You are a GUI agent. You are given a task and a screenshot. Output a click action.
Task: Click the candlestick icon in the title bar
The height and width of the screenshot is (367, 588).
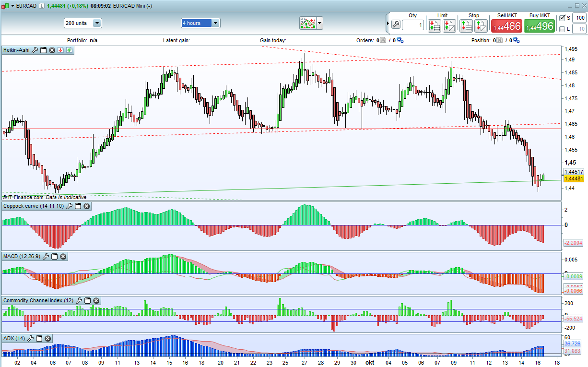click(x=6, y=6)
